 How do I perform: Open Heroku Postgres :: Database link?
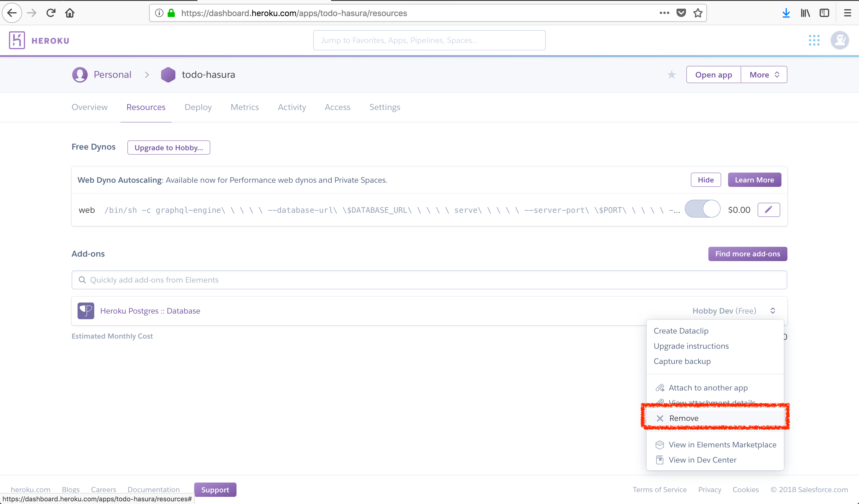tap(150, 311)
